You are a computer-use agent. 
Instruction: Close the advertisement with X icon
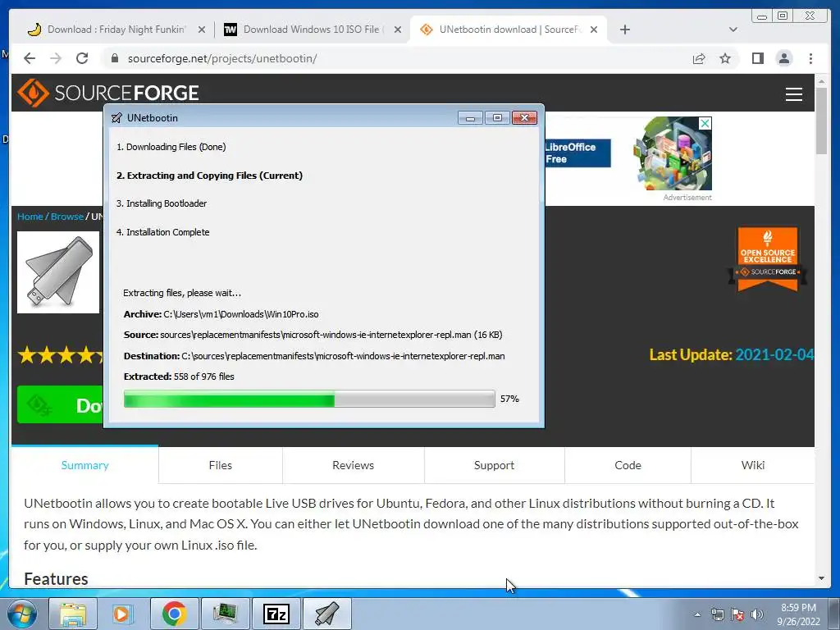click(705, 123)
